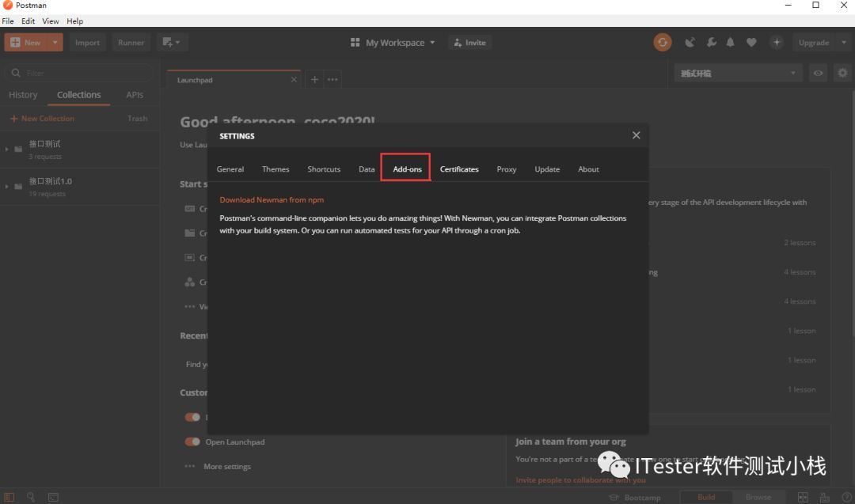The height and width of the screenshot is (504, 855).
Task: Click the round plus icon near Upgrade
Action: (x=777, y=43)
